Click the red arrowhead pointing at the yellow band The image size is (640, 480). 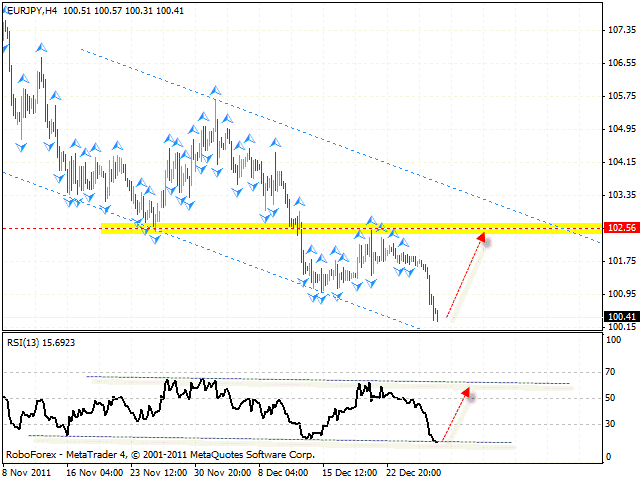[x=482, y=237]
